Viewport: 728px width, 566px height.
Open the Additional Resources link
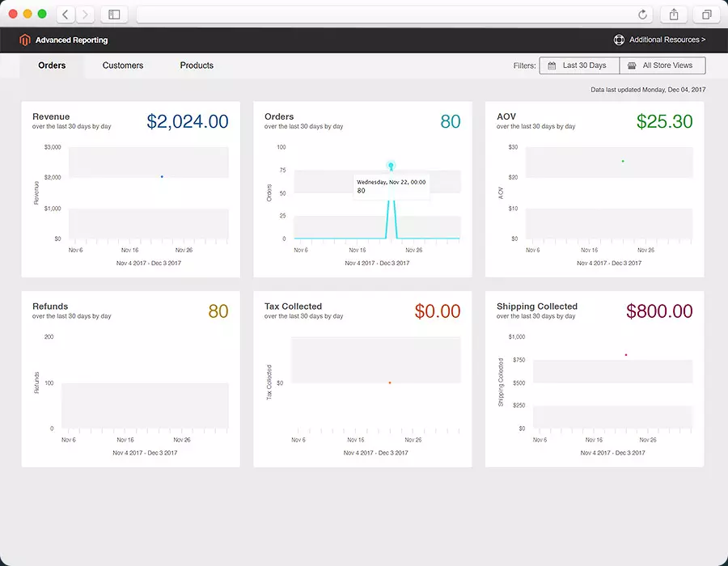click(x=667, y=40)
